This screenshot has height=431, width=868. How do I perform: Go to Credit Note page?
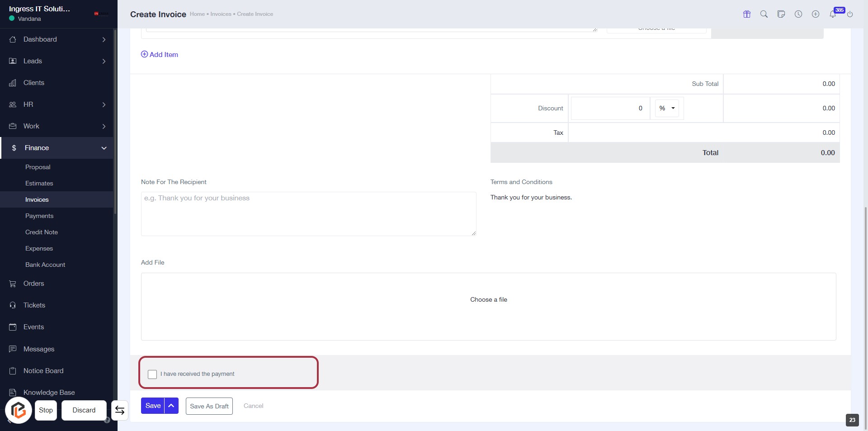point(42,232)
